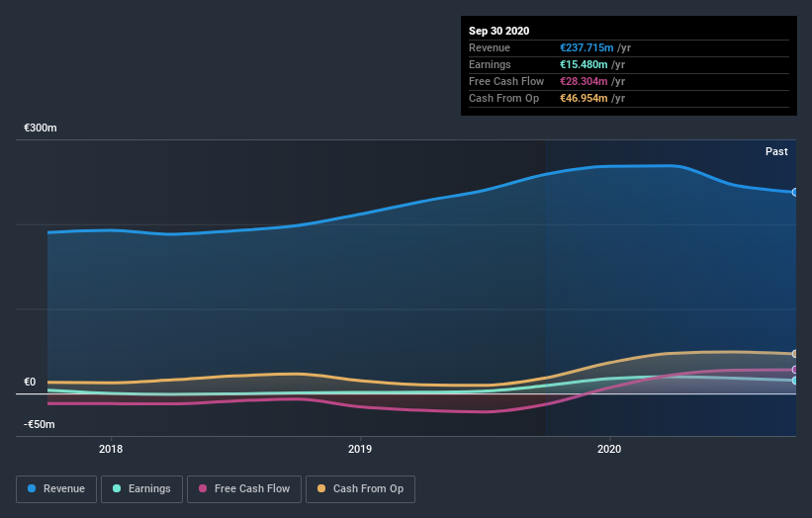Toggle the Free Cash Flow legend button
812x518 pixels.
coord(244,489)
